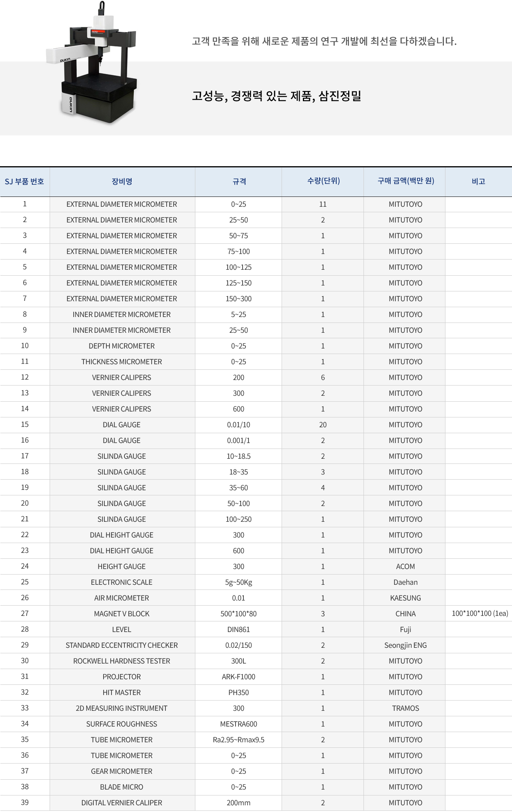Image resolution: width=512 pixels, height=812 pixels.
Task: Click the CHINA maker cell
Action: coord(405,614)
